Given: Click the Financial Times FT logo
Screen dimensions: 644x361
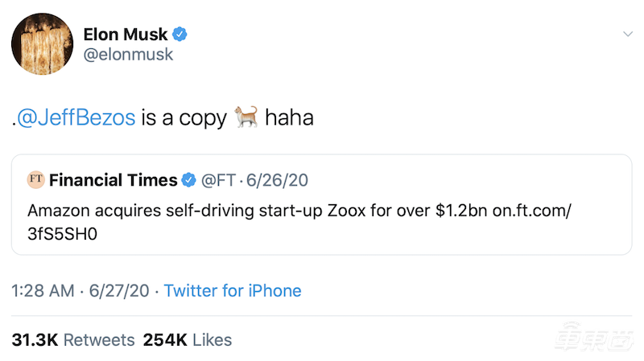Looking at the screenshot, I should (35, 180).
